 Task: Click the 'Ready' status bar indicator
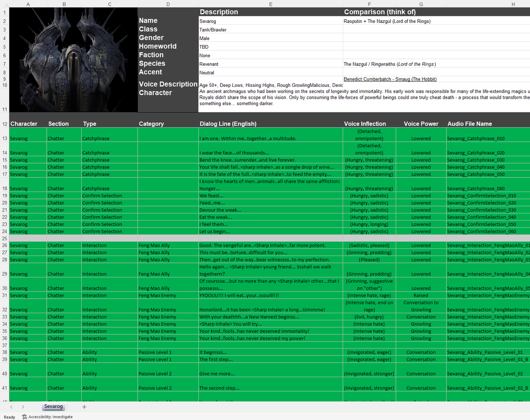(x=9, y=416)
